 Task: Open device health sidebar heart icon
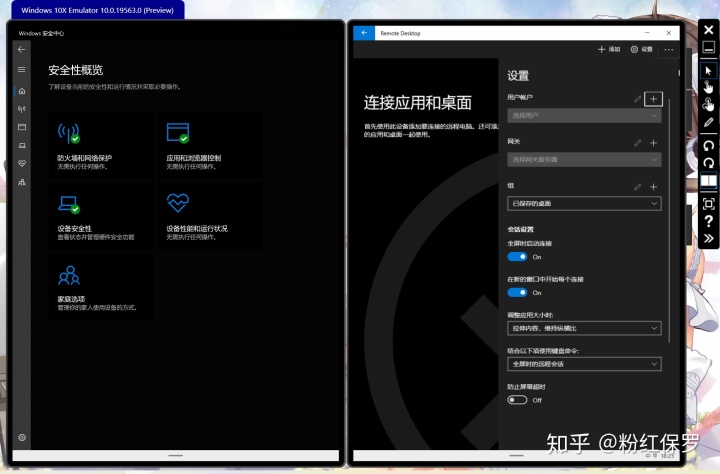22,164
